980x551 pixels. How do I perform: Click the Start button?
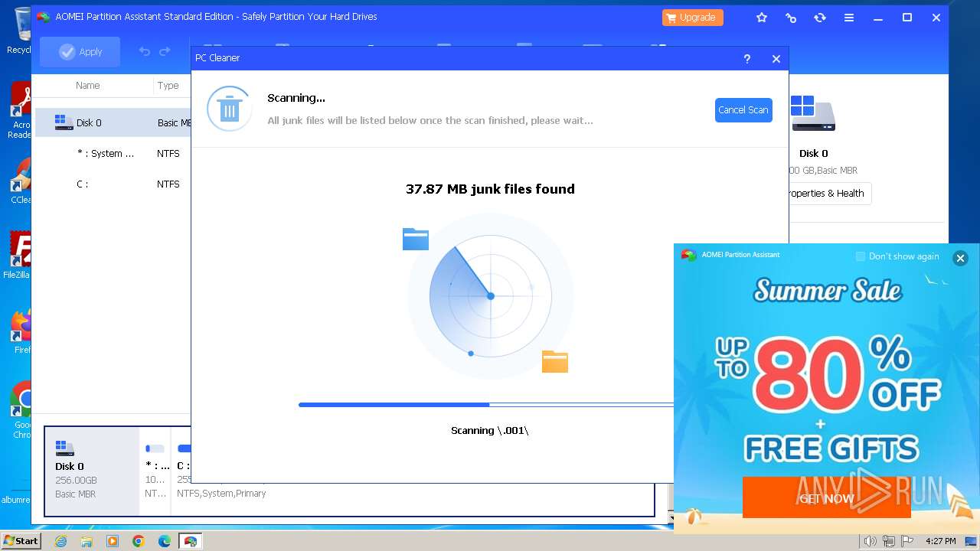point(21,541)
